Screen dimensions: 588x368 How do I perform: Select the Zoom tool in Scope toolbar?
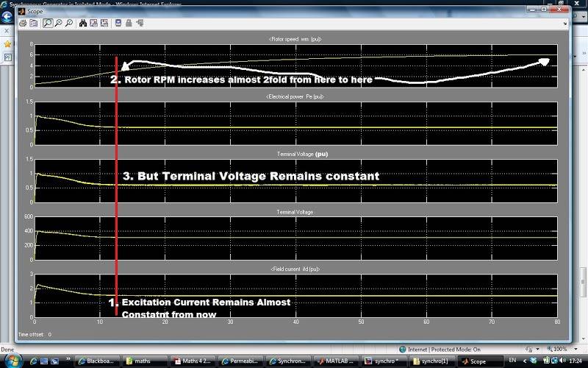(x=48, y=24)
